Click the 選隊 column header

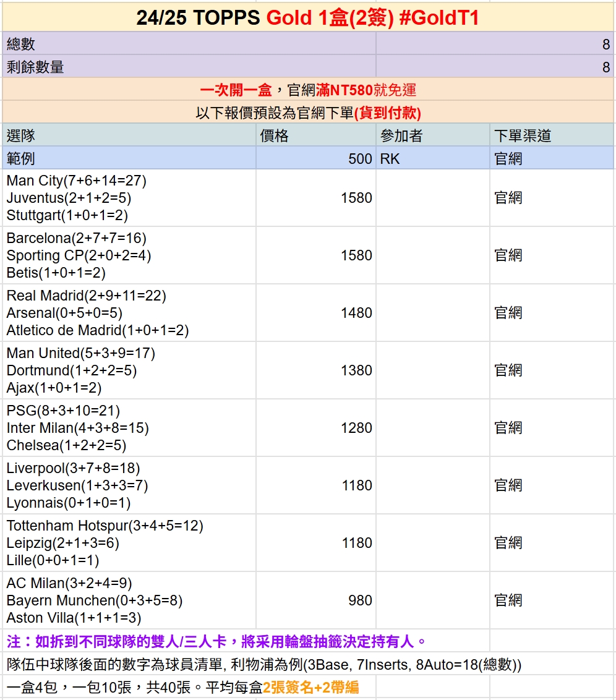pos(129,135)
